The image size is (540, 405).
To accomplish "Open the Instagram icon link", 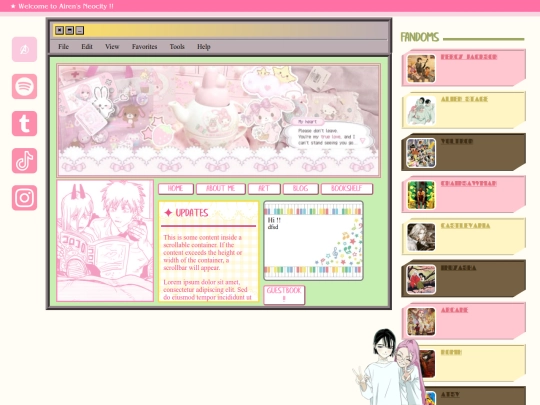I will [24, 198].
